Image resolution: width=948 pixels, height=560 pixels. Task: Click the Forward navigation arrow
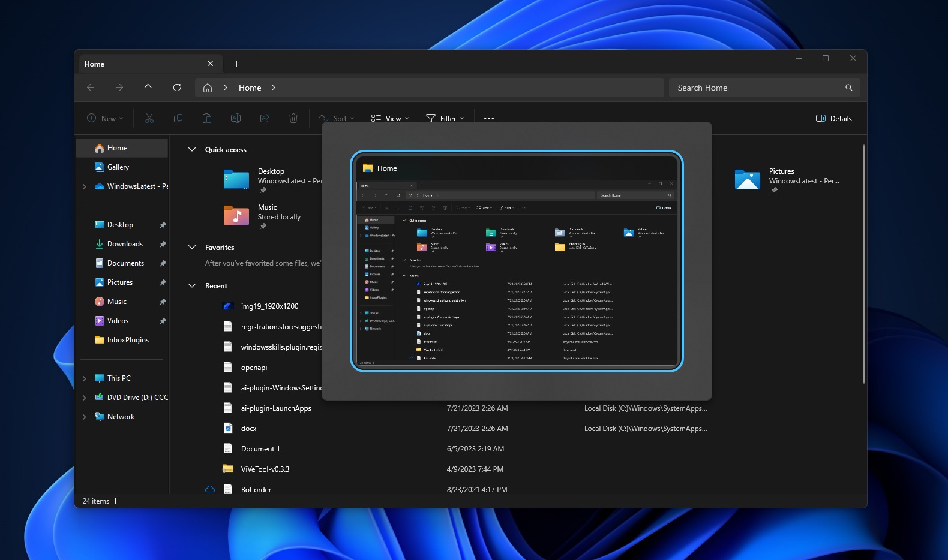119,88
